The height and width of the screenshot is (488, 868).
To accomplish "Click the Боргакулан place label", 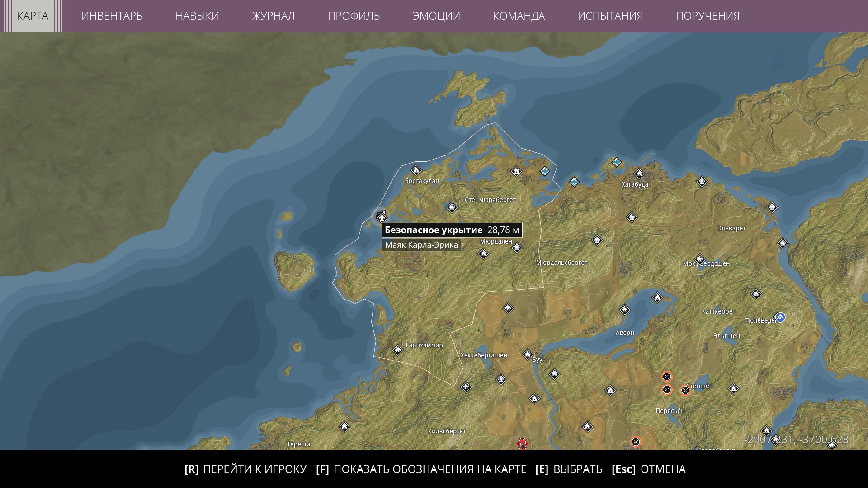I will click(422, 181).
